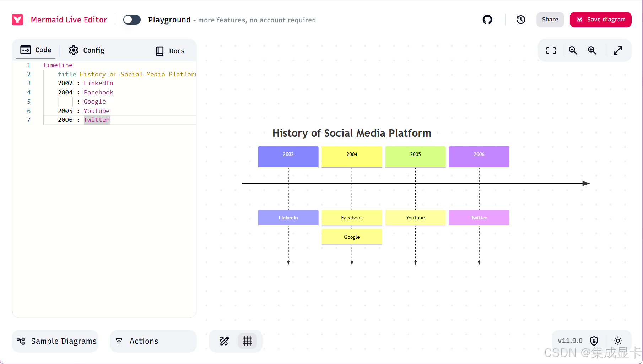The width and height of the screenshot is (643, 364).
Task: Click 'Google' in code line 5
Action: click(94, 102)
